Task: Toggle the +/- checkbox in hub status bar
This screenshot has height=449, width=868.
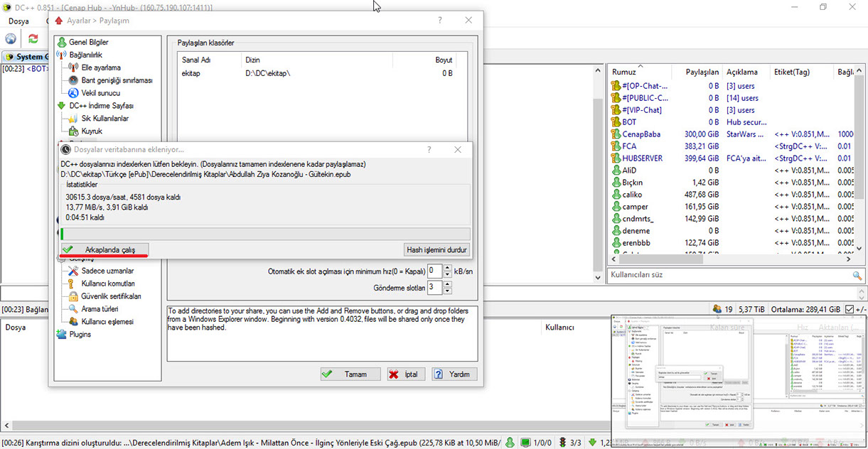Action: tap(850, 310)
